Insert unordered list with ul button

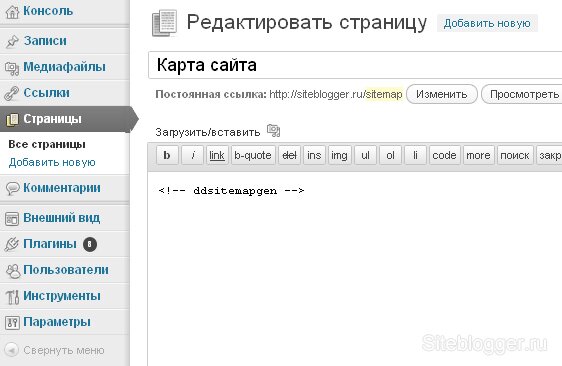pos(365,155)
